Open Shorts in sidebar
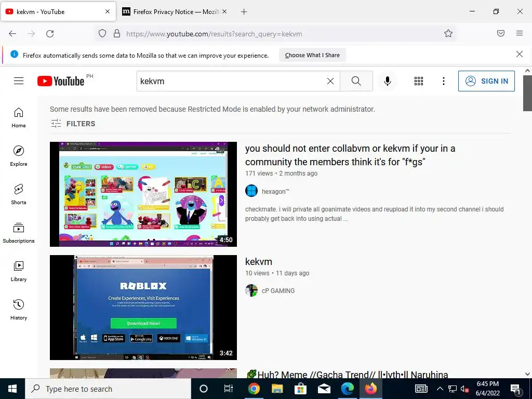Viewport: 532px width, 399px height. [19, 194]
